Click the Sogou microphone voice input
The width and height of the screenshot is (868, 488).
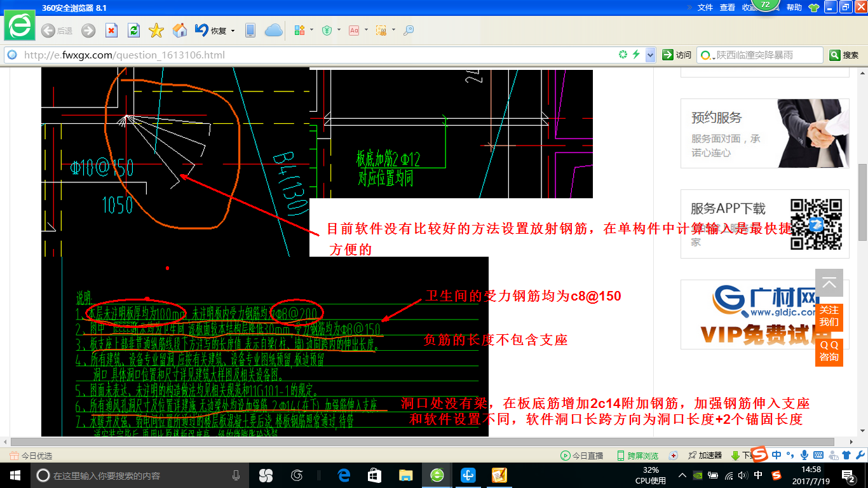804,455
